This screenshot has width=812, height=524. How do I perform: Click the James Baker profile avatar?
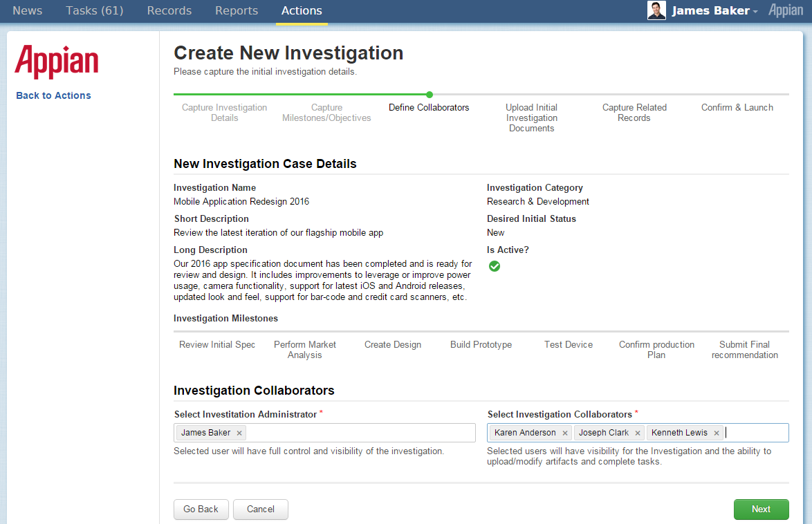click(x=656, y=10)
